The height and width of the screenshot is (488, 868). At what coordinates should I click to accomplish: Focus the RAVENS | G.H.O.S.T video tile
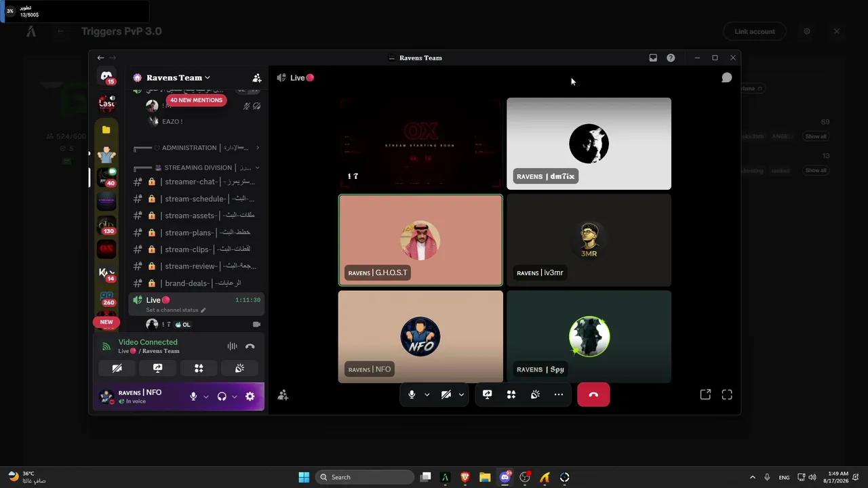click(420, 240)
